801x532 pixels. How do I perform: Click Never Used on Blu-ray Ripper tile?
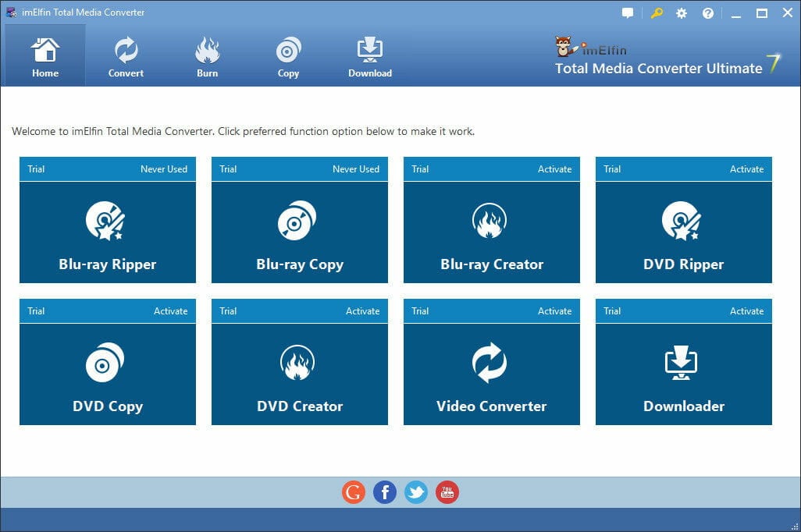click(164, 169)
